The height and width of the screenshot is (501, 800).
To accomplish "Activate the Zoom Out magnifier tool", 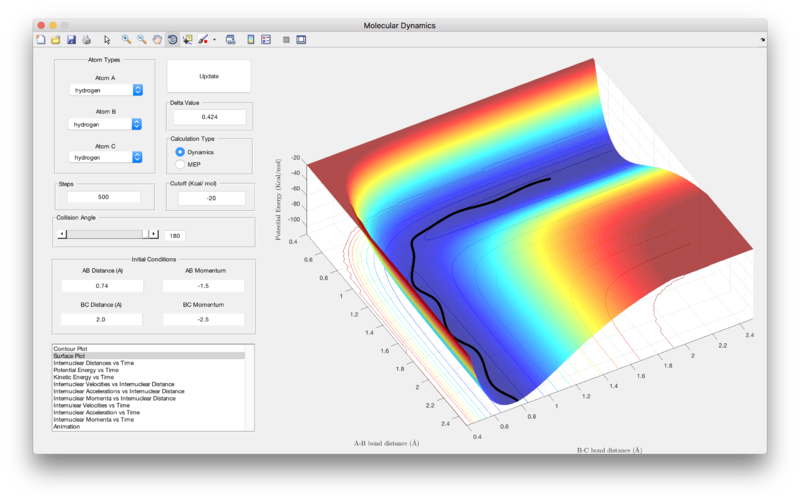I will point(141,39).
